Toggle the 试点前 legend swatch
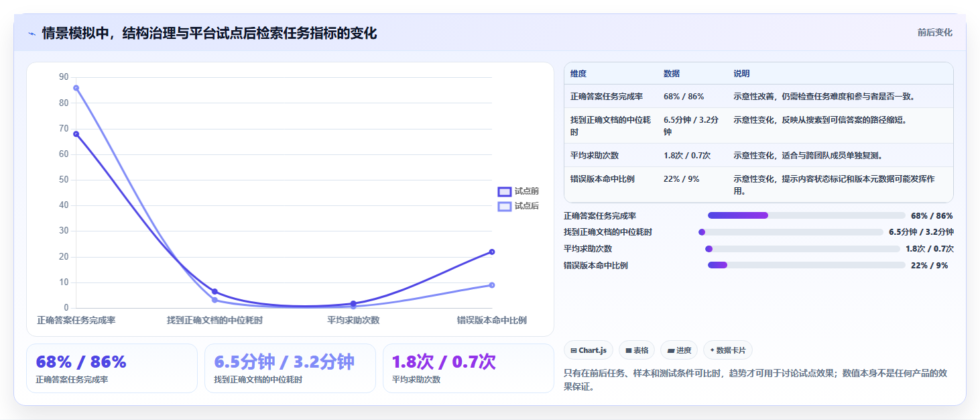 505,192
